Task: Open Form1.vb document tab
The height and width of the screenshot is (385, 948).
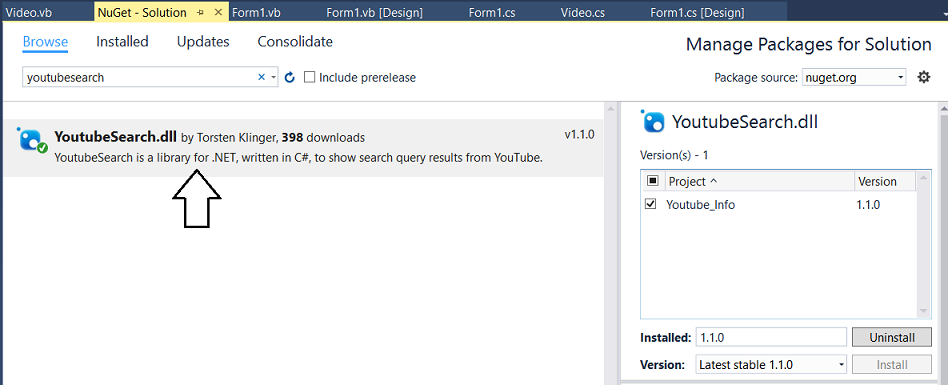Action: pos(256,12)
